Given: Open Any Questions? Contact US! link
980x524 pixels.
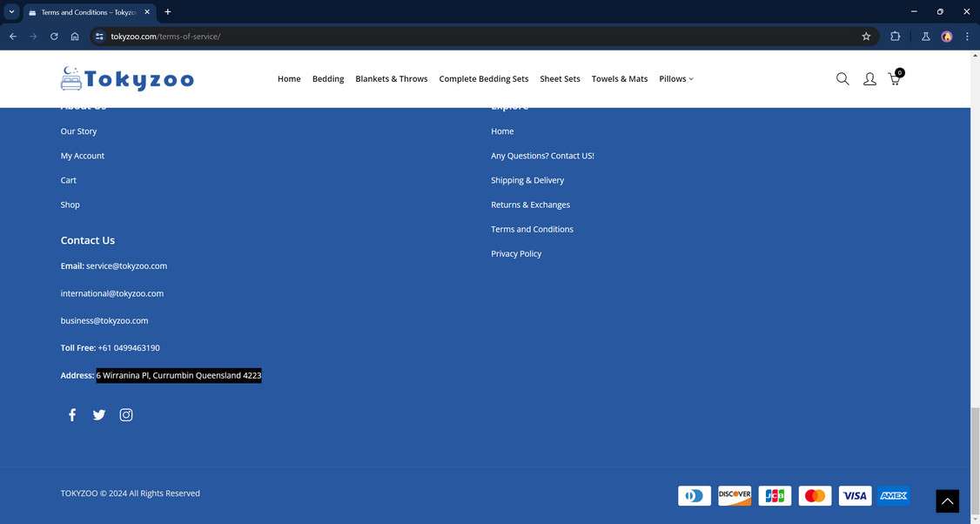Looking at the screenshot, I should [x=542, y=156].
